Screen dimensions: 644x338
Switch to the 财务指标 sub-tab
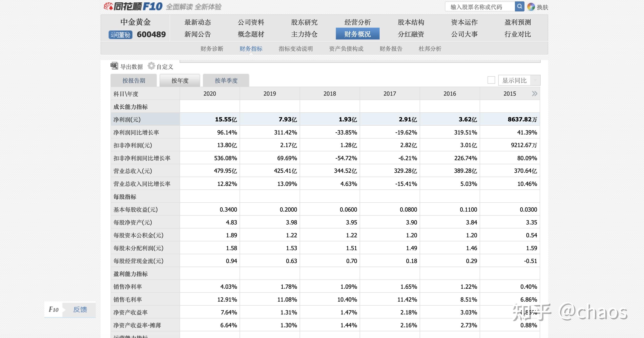click(x=251, y=49)
